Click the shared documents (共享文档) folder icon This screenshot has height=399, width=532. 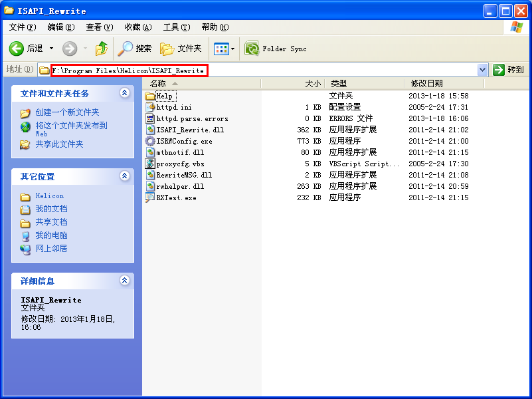click(x=25, y=223)
